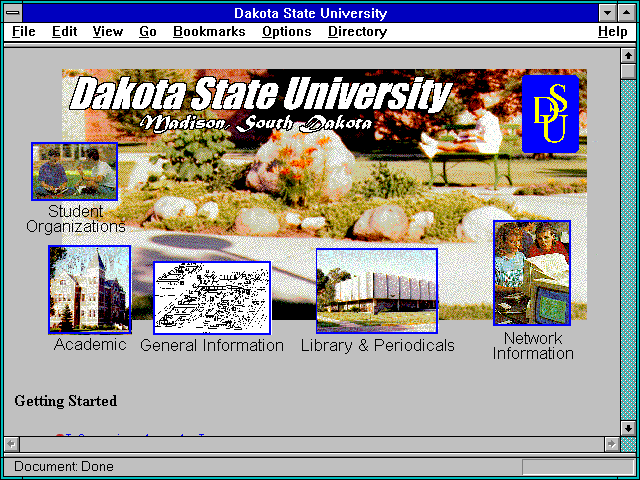Click the Network Information text label

pos(533,346)
